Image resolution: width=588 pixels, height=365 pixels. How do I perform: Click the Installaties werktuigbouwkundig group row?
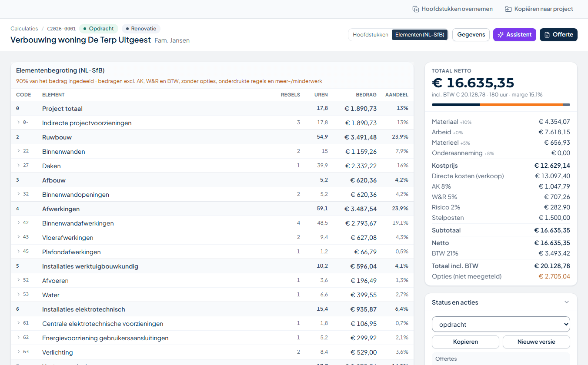click(x=212, y=266)
